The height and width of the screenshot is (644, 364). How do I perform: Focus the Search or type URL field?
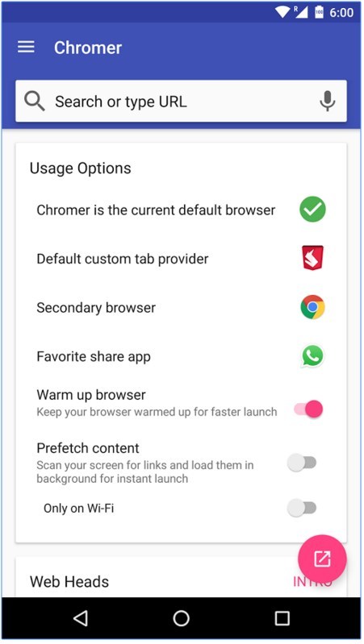click(x=181, y=101)
